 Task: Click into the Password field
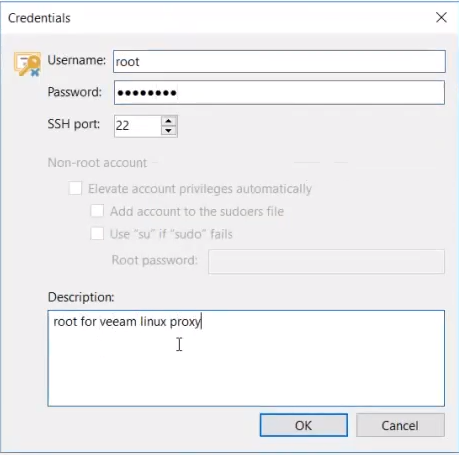[x=279, y=92]
